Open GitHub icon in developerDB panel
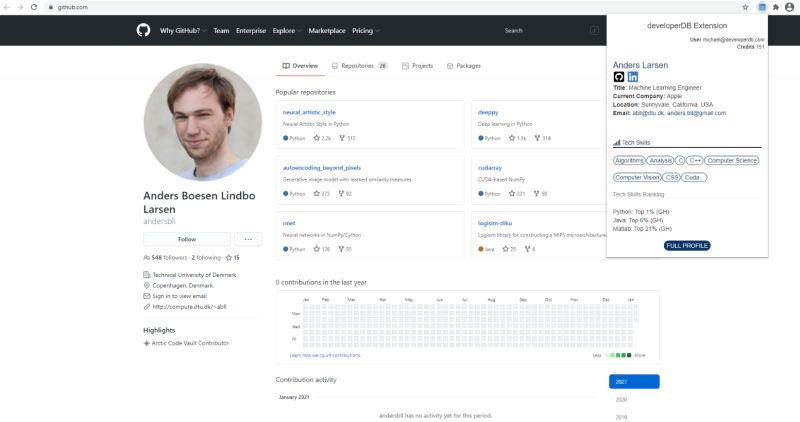 pos(618,77)
